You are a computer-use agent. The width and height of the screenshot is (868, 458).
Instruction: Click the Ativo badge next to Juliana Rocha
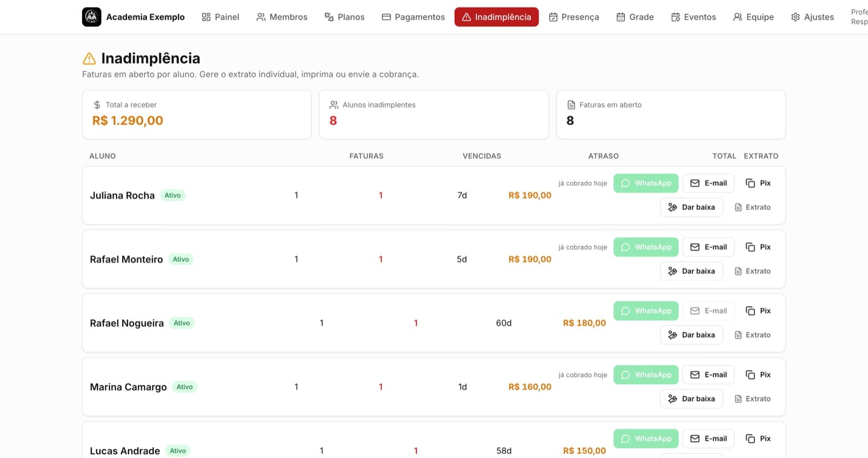pos(173,195)
